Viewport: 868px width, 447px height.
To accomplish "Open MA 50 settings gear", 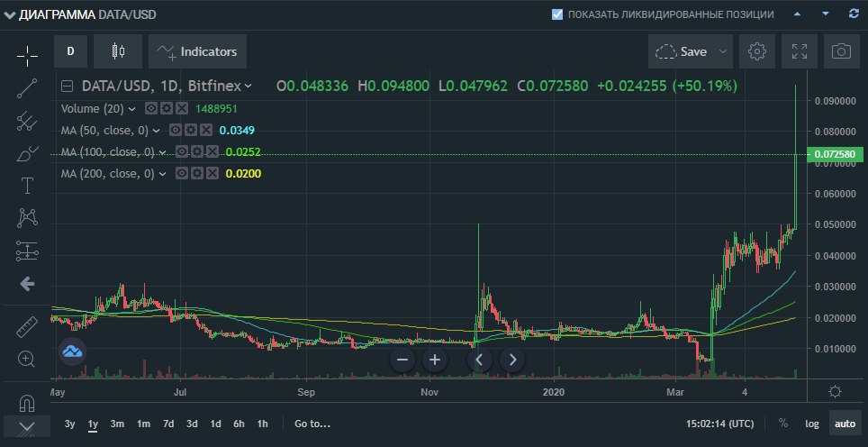I will [x=190, y=130].
